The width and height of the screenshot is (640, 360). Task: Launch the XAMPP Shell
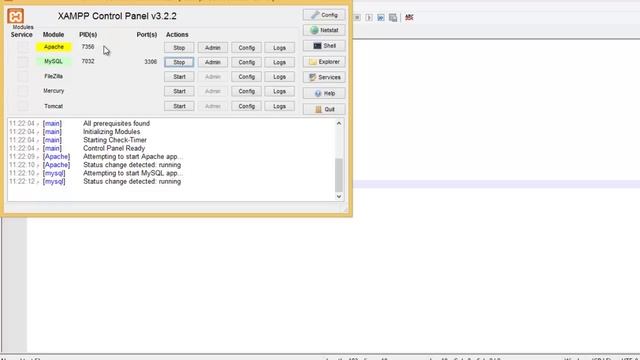[324, 46]
